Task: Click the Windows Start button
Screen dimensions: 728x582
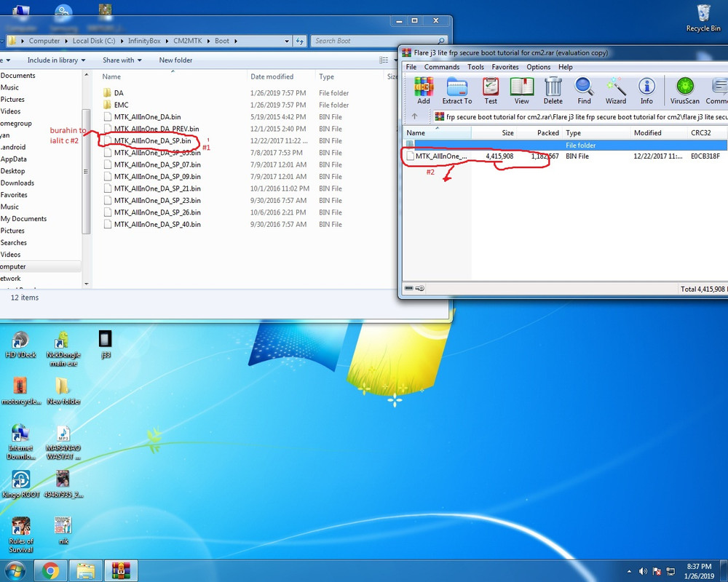Action: pyautogui.click(x=15, y=570)
